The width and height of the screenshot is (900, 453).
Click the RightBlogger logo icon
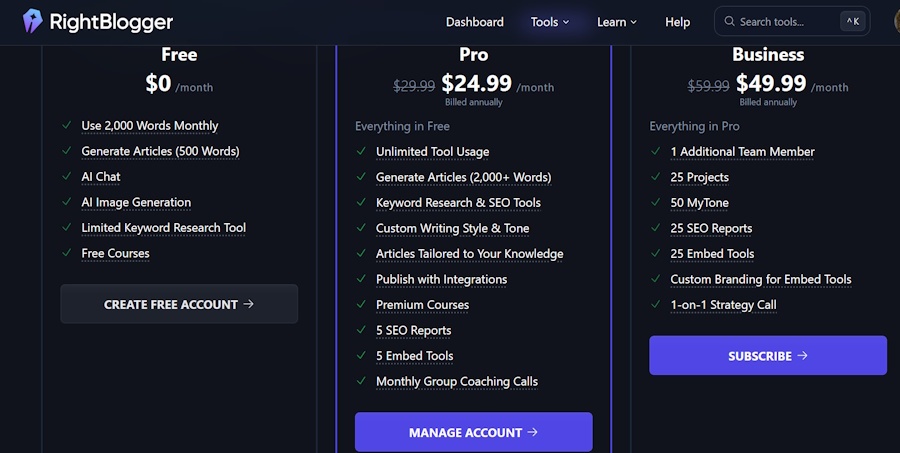33,21
